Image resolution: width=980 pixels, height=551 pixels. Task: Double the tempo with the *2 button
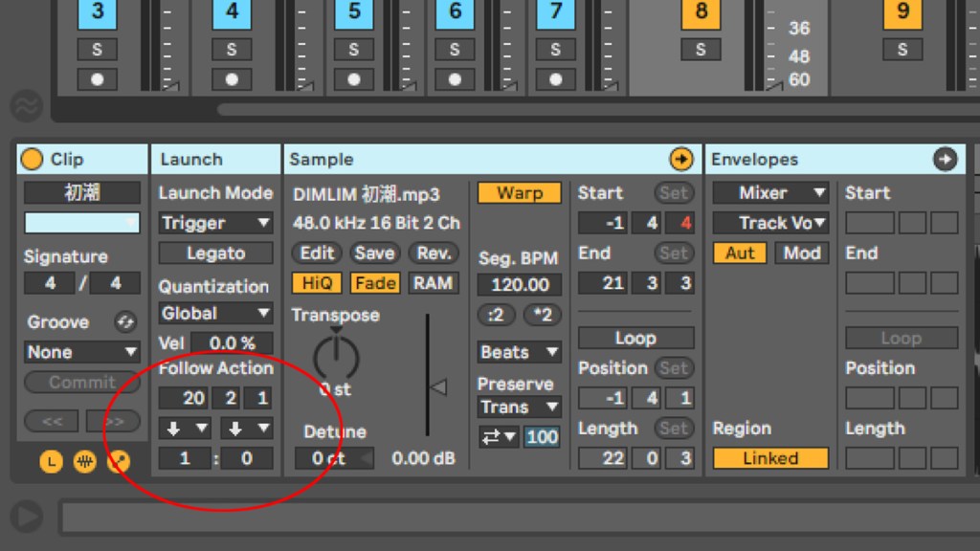[x=542, y=315]
